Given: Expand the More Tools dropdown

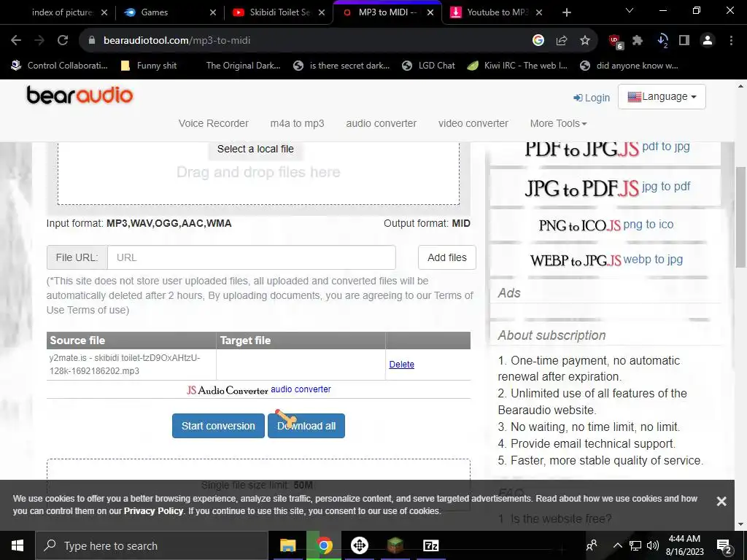Looking at the screenshot, I should pyautogui.click(x=558, y=123).
